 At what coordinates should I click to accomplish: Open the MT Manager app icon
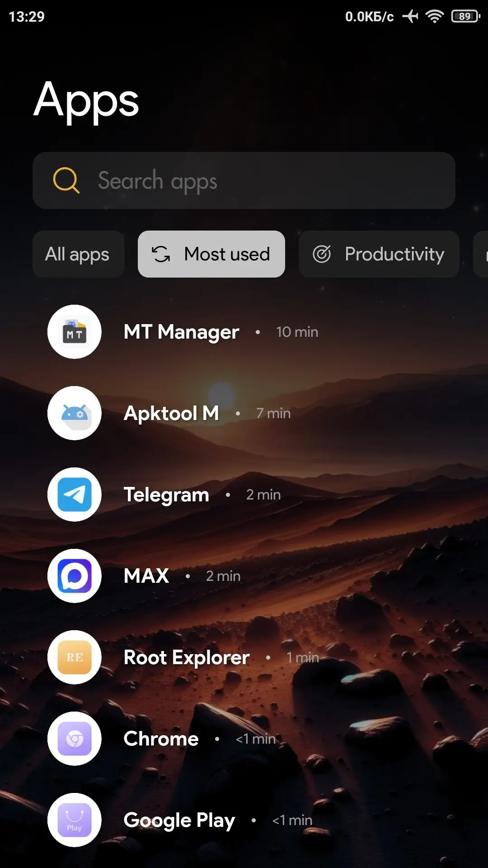coord(75,332)
